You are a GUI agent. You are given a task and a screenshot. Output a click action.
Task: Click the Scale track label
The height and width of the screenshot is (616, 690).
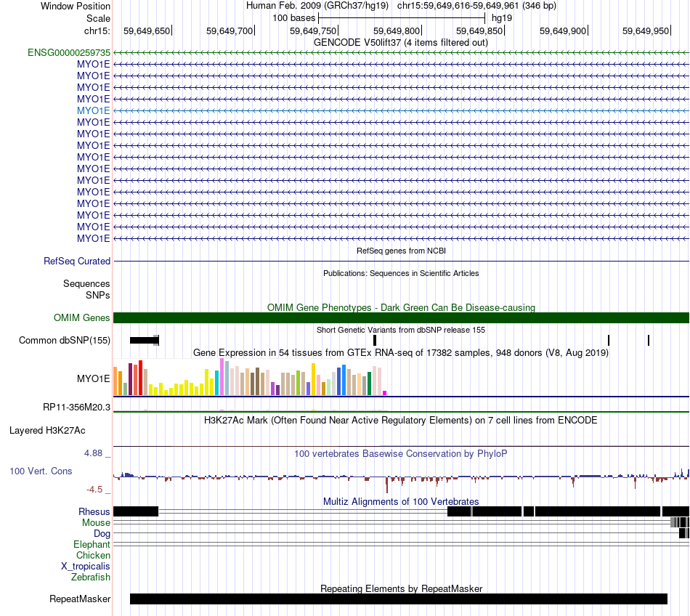click(x=98, y=18)
